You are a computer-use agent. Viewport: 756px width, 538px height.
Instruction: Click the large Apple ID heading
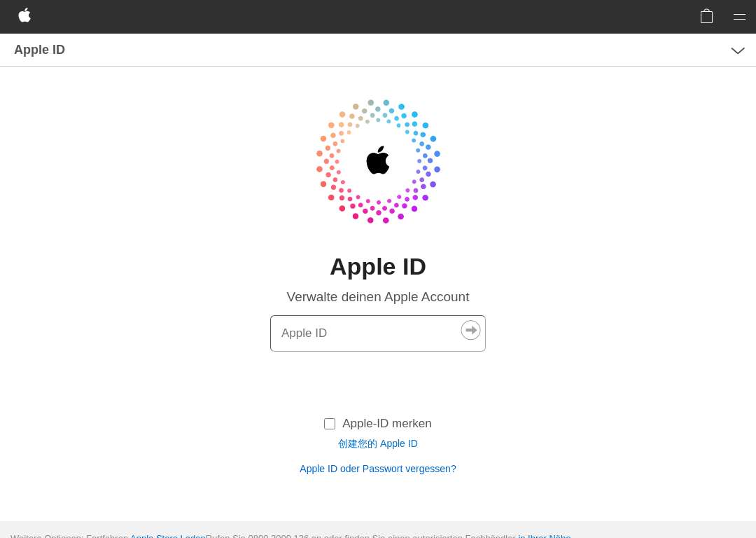click(377, 266)
